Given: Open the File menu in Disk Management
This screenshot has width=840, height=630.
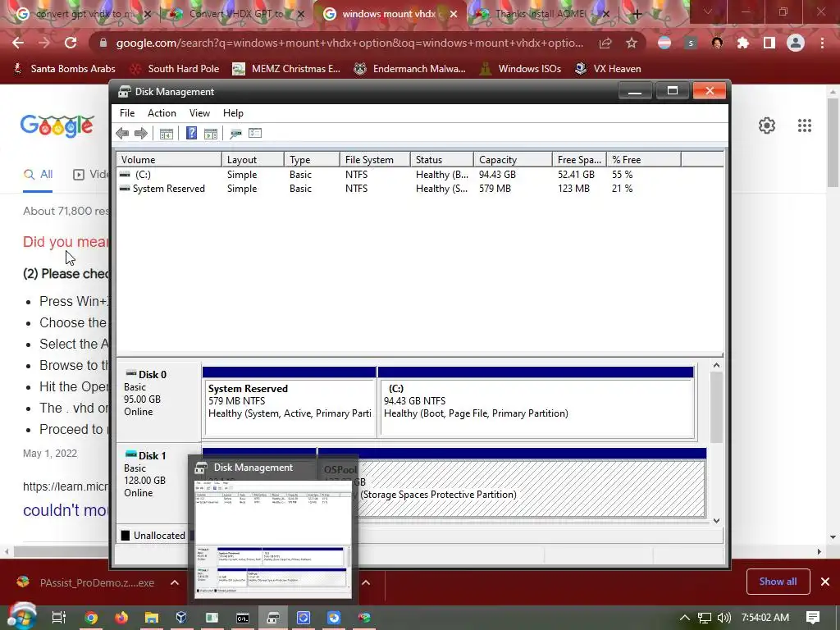Looking at the screenshot, I should [x=127, y=113].
